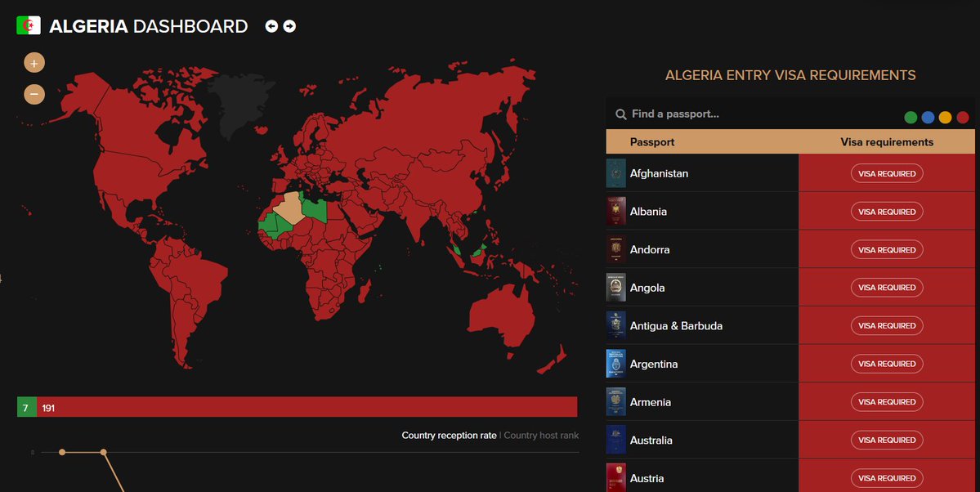
Task: Click the Andorra passport cover thumbnail
Action: [x=615, y=249]
